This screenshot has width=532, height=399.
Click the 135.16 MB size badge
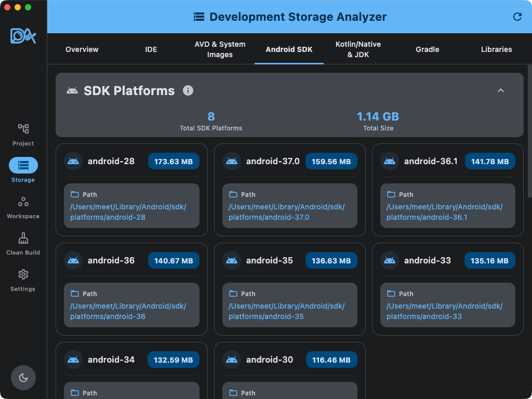pos(489,260)
